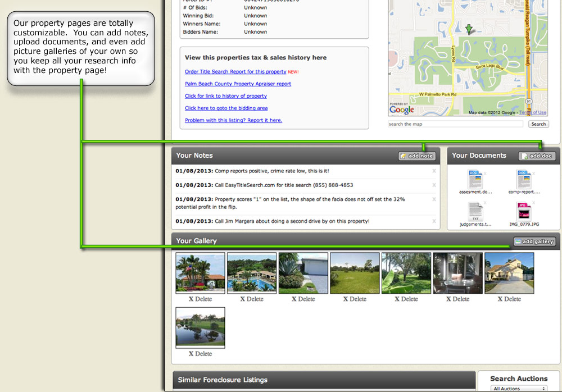This screenshot has height=392, width=562.
Task: Click 'W Palmetto Park Rd' label on map
Action: [x=438, y=94]
